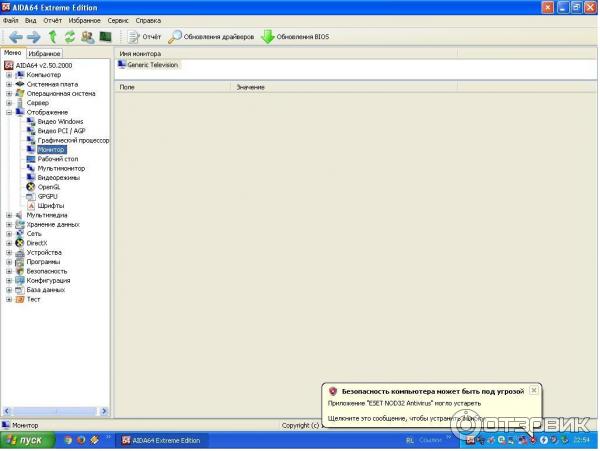Screen dimensions: 600x451
Task: Open Обновления BIOS updates
Action: click(x=295, y=37)
